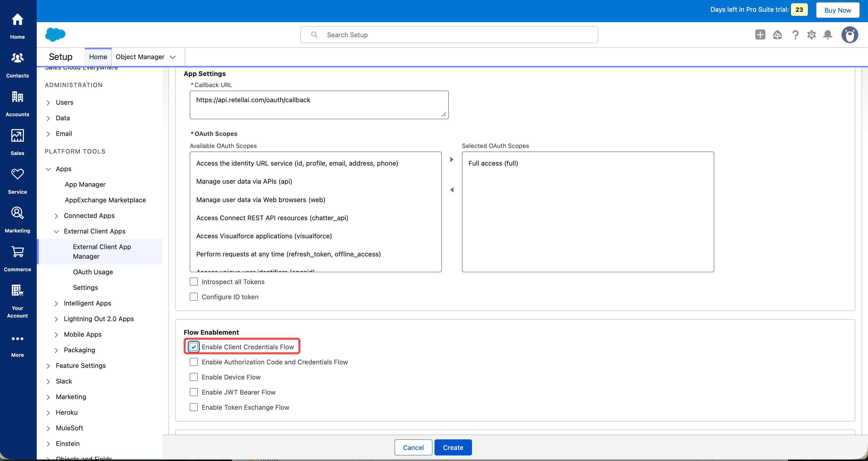
Task: Click the Cancel button
Action: [x=413, y=447]
